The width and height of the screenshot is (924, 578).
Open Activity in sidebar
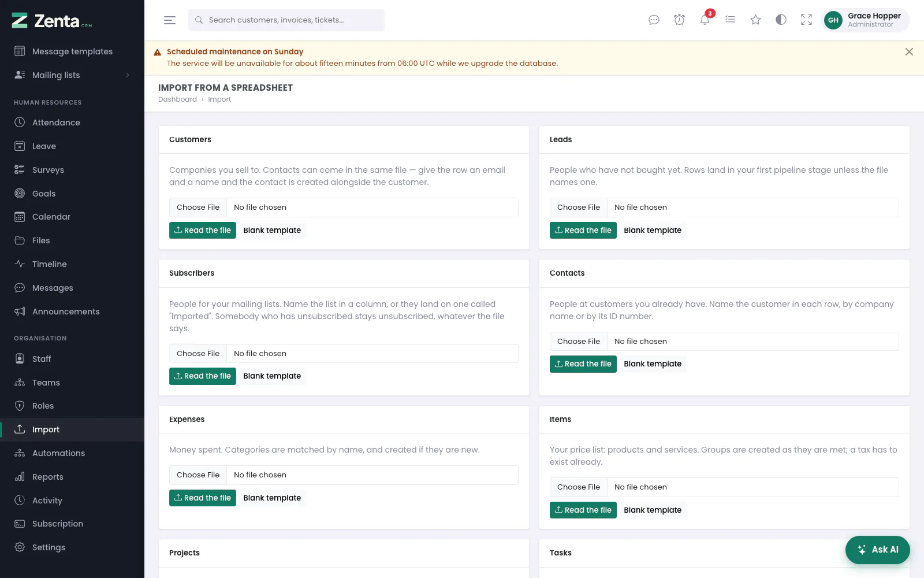pyautogui.click(x=72, y=501)
